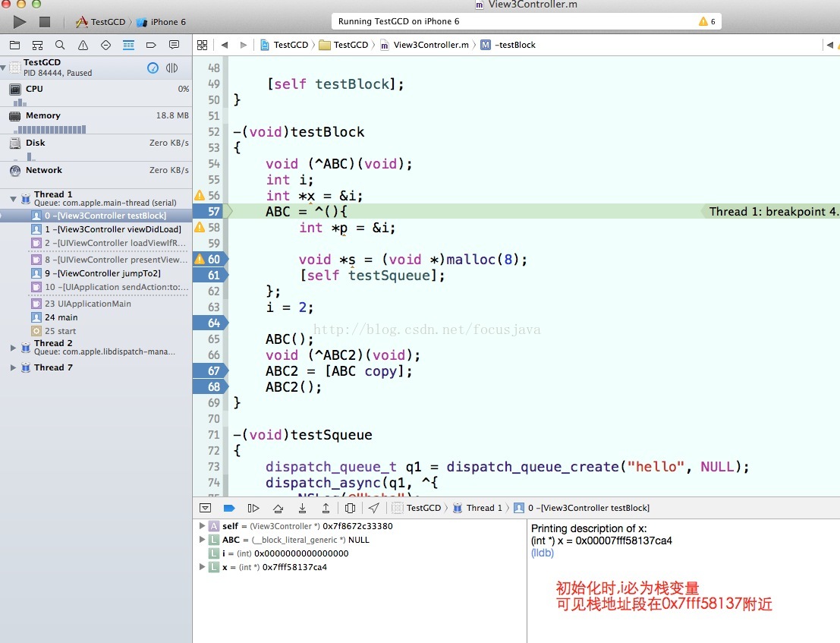Go back in editor history

[225, 45]
